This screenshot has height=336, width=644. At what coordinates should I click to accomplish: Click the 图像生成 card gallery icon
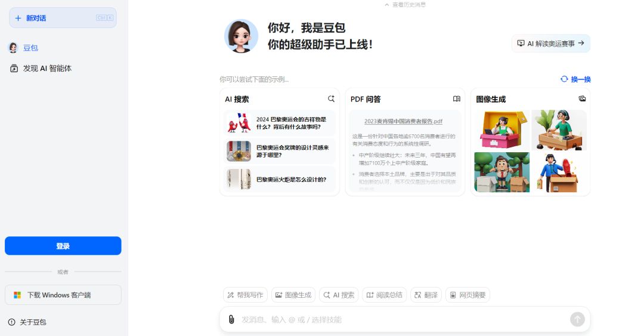582,98
